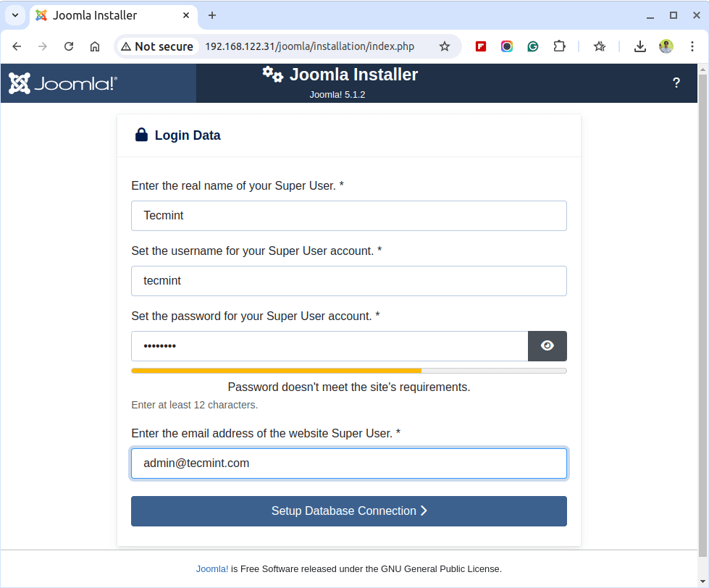The width and height of the screenshot is (709, 588).
Task: Open the profile avatar menu
Action: [666, 46]
